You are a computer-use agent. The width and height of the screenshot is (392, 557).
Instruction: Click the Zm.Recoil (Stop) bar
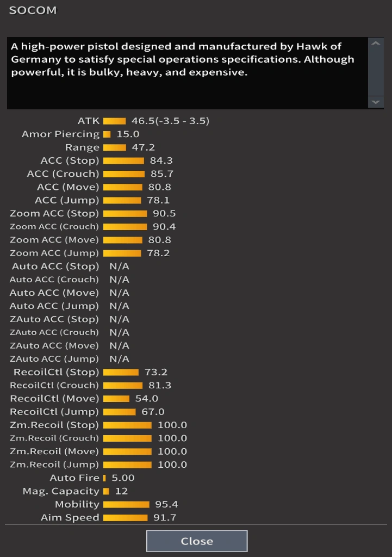tap(127, 425)
